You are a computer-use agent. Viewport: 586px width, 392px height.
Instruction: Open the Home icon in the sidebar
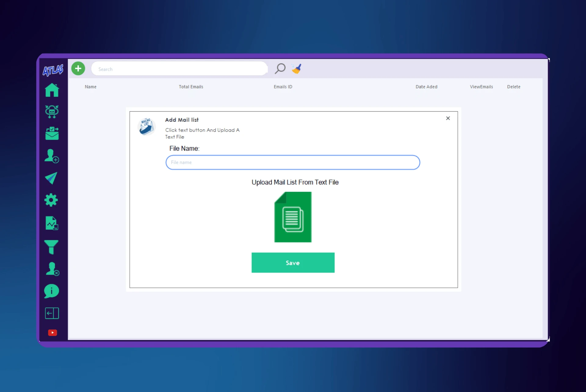(52, 90)
